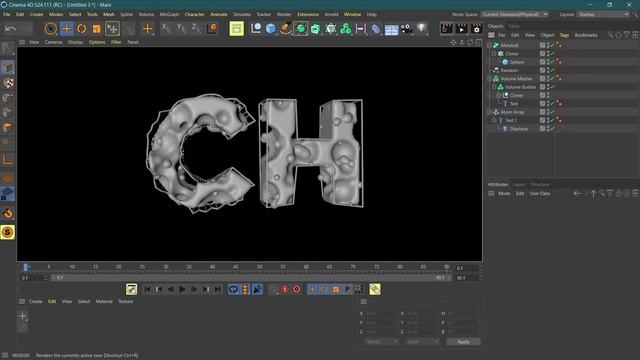Switch to the Takes tab
The height and width of the screenshot is (360, 640).
pyautogui.click(x=514, y=26)
